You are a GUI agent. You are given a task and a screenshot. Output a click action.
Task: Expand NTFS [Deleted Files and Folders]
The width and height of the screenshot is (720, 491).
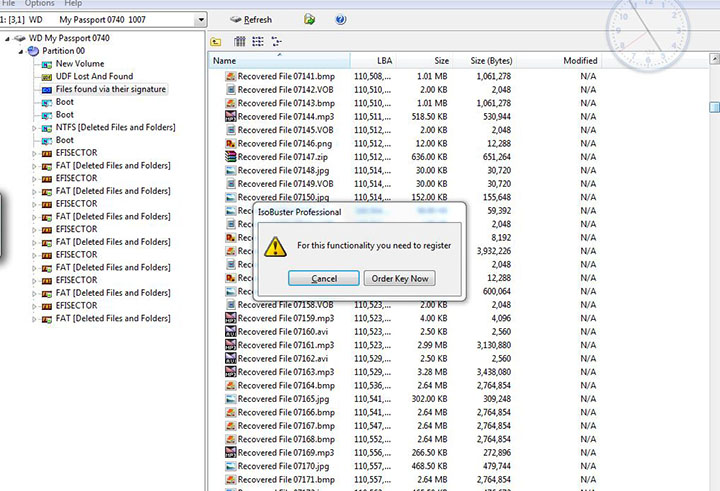click(34, 128)
